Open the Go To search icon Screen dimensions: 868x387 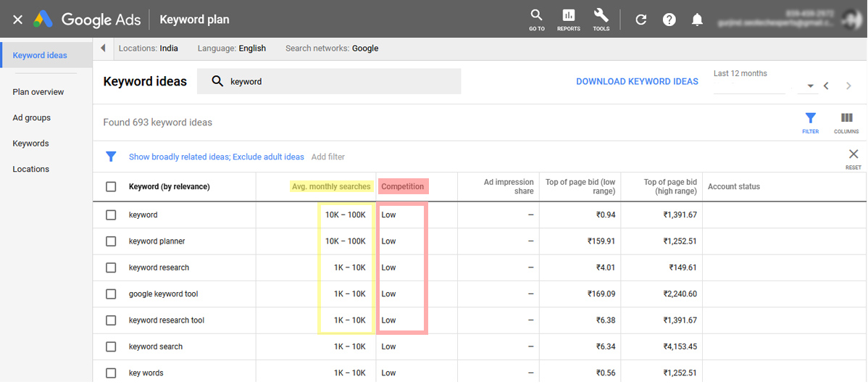(x=536, y=20)
